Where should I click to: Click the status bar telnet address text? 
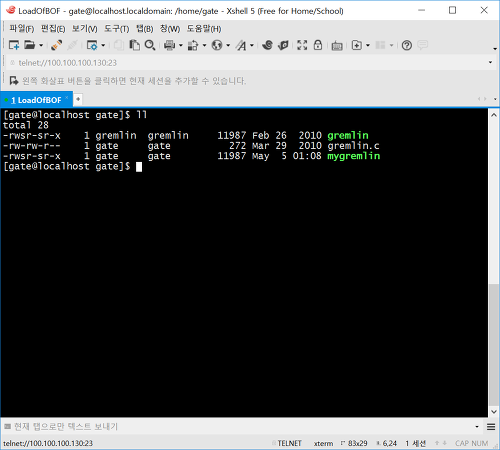48,443
